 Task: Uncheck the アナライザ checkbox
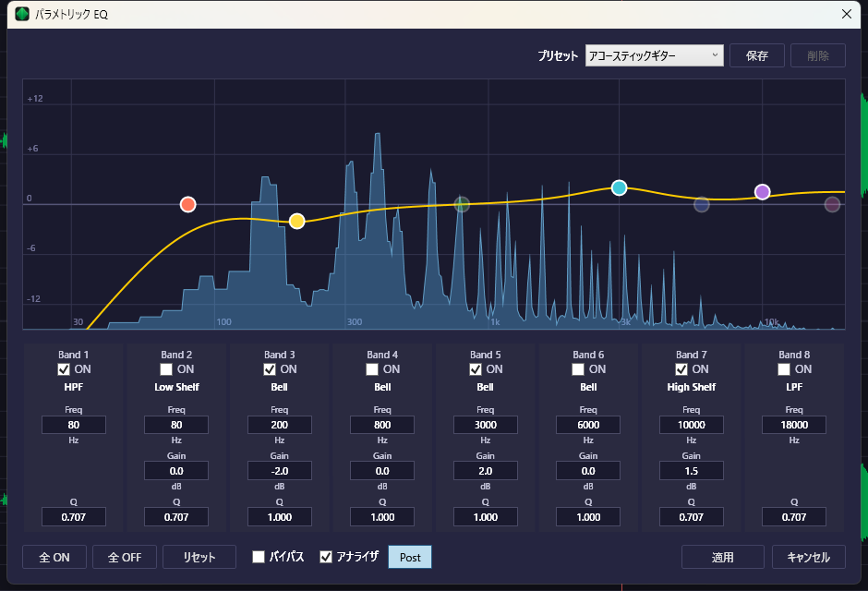click(x=326, y=557)
